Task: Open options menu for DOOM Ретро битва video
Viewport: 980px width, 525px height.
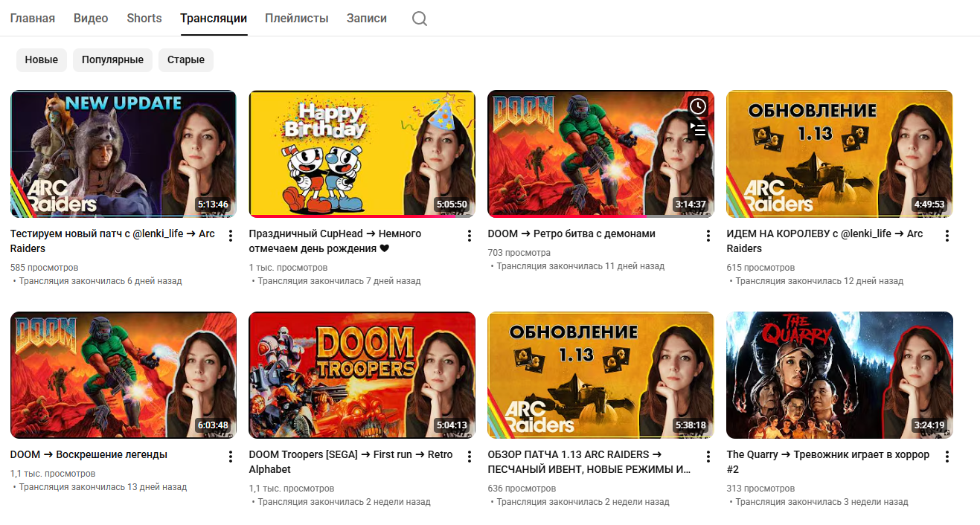Action: pyautogui.click(x=708, y=236)
